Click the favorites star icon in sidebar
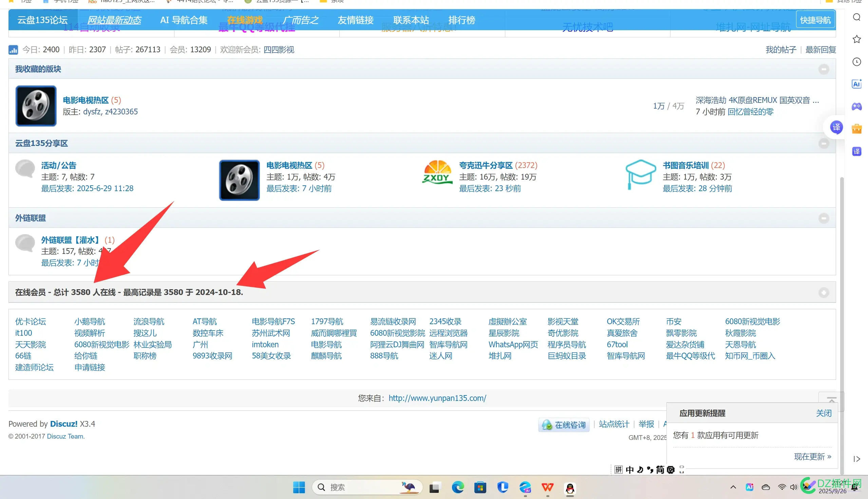Viewport: 868px width, 499px height. pos(856,39)
